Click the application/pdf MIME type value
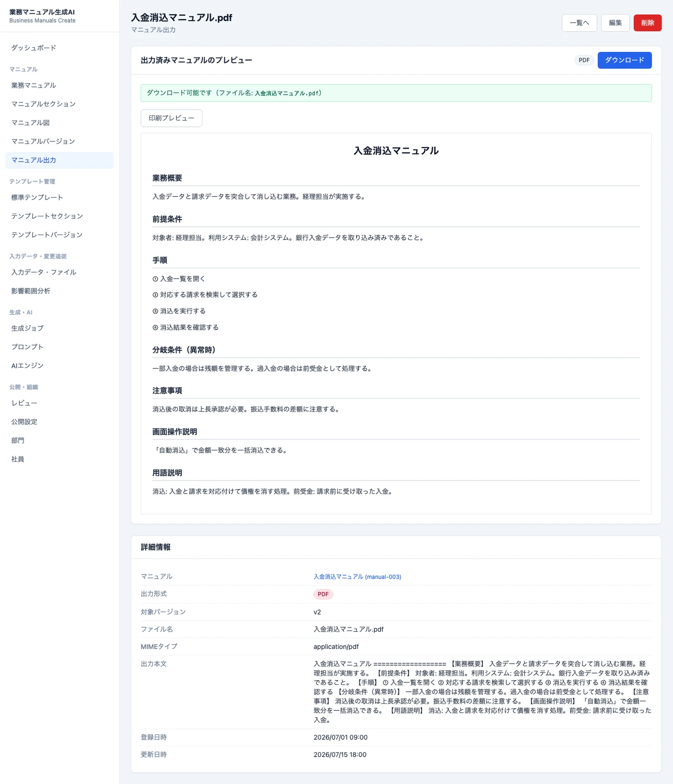Image resolution: width=673 pixels, height=784 pixels. (336, 647)
